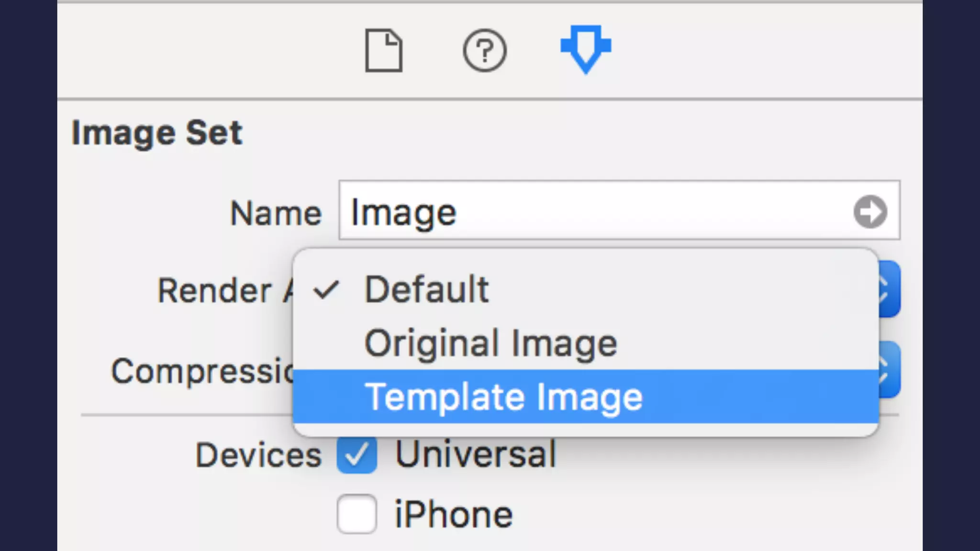
Task: Open the Compression popup button arrows
Action: (889, 369)
